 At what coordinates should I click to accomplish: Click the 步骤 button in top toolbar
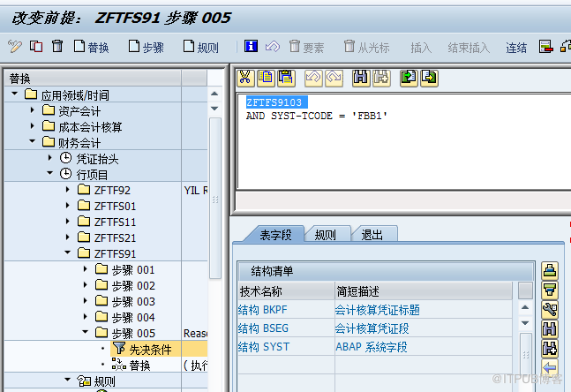pos(146,48)
